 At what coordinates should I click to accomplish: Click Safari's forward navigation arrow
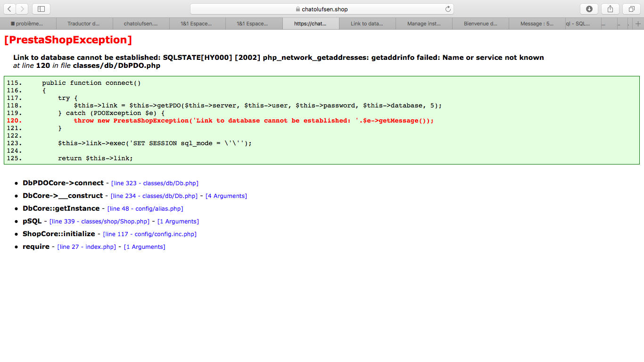coord(22,9)
